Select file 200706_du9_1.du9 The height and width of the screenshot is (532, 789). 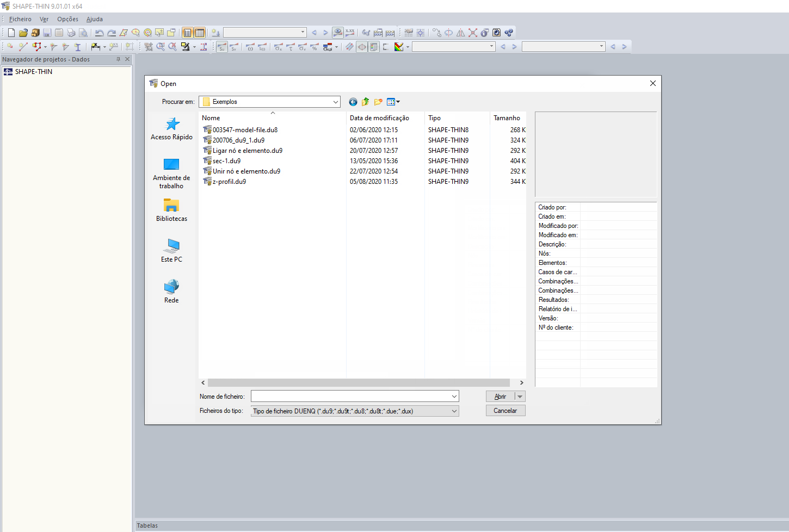[233, 140]
